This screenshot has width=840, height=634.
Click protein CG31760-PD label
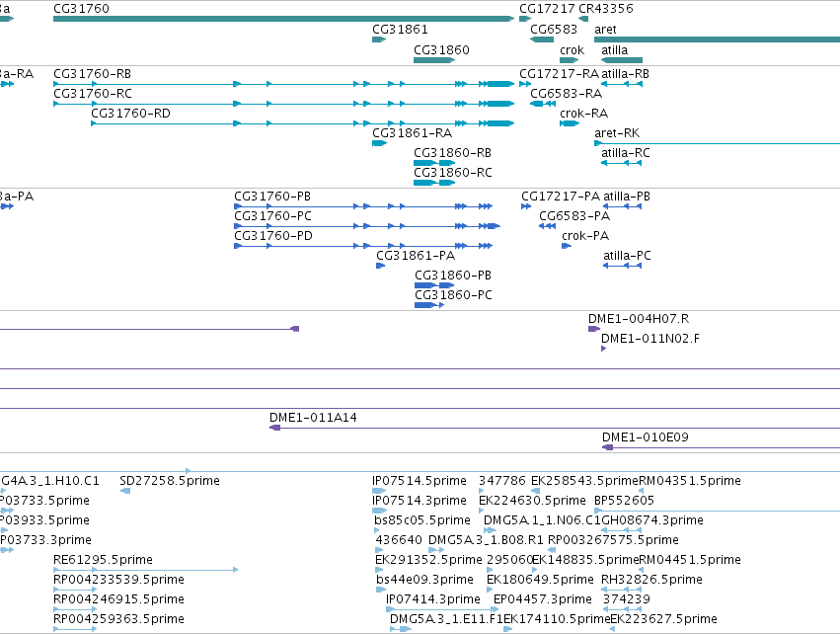tap(273, 236)
